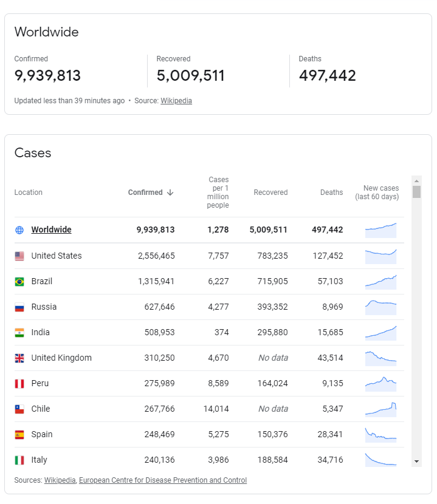
Task: Click the United Kingdom flag icon
Action: (19, 358)
